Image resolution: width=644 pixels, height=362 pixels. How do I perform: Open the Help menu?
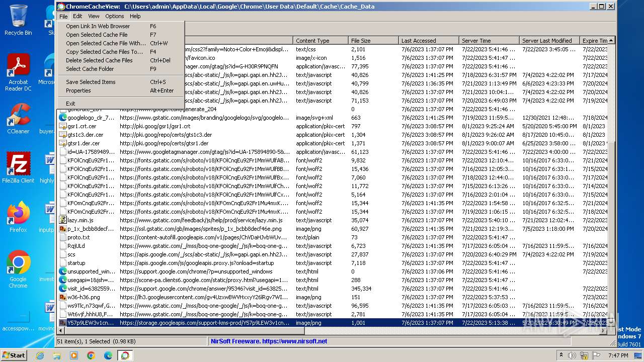[x=135, y=16]
